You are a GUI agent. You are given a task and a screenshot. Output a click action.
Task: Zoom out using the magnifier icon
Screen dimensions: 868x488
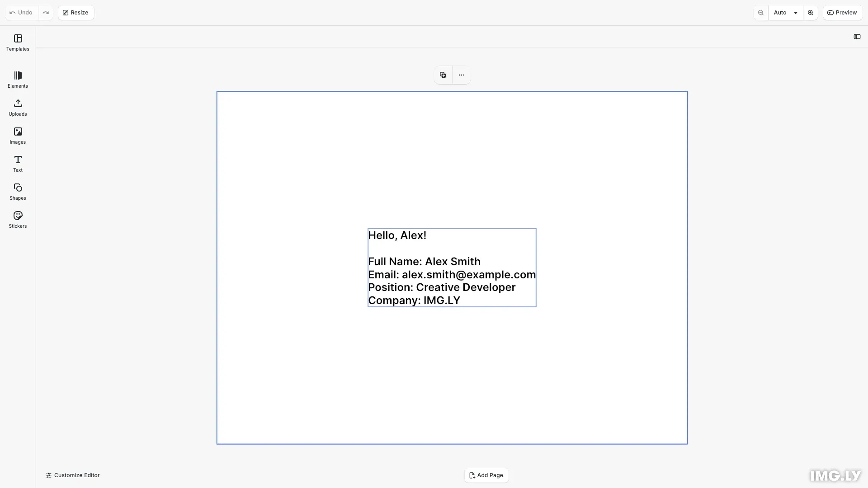[761, 12]
